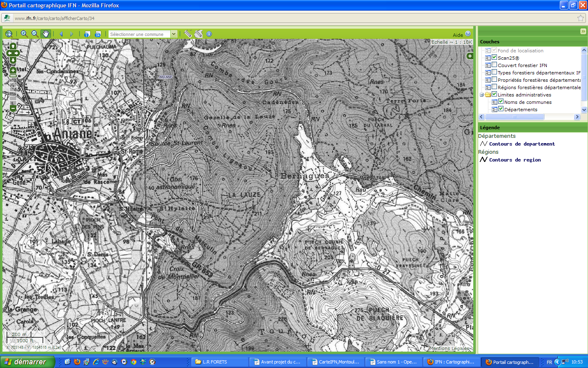Click the round info icon in the toolbar

pos(209,34)
